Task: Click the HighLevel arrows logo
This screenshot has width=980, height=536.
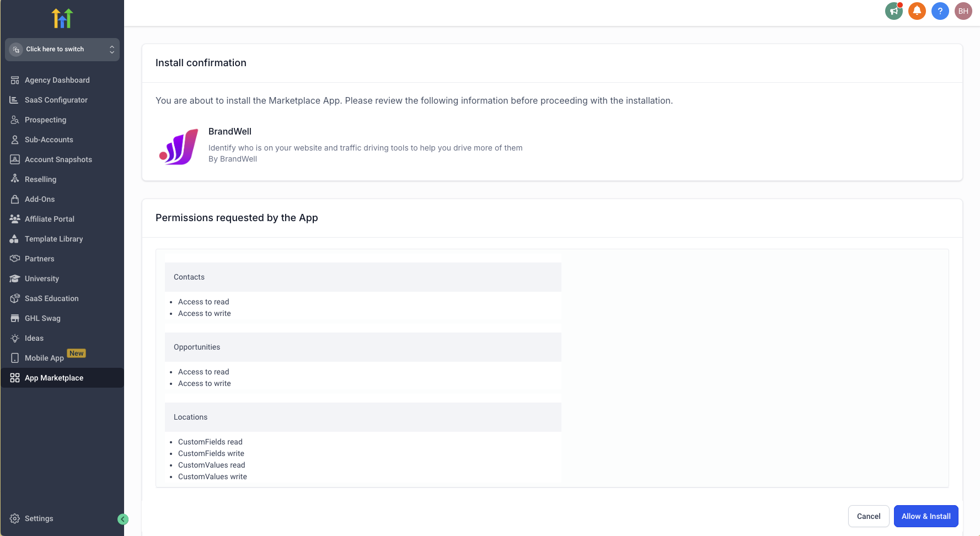Action: 62,18
